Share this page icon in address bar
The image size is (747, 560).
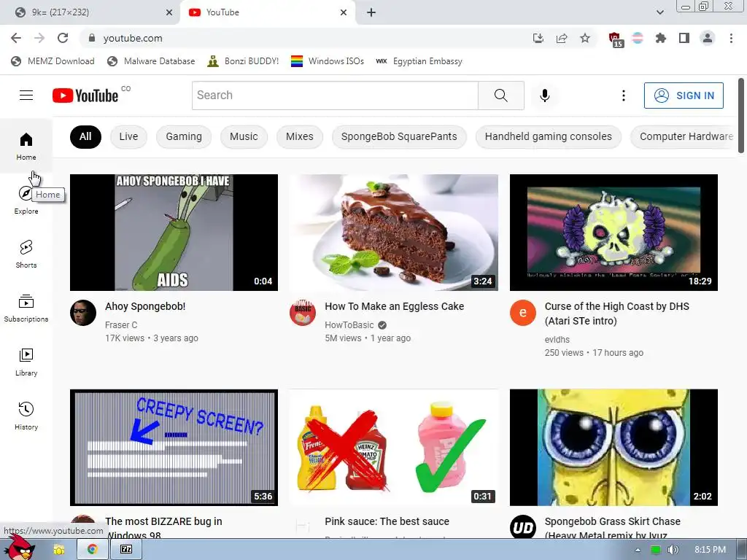point(562,38)
